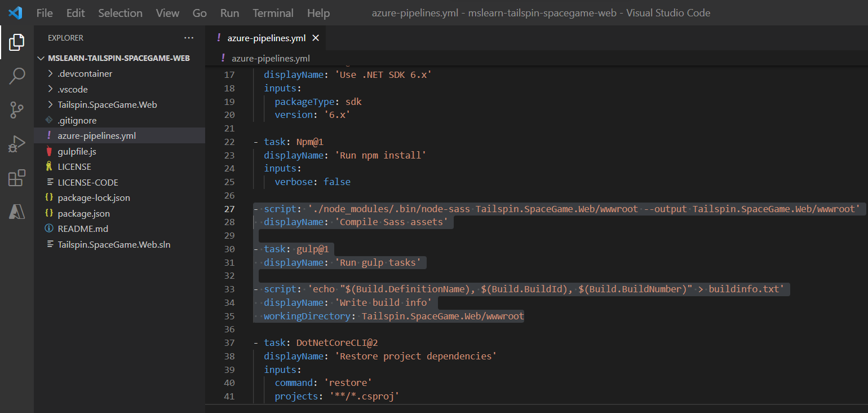The height and width of the screenshot is (413, 868).
Task: Expand the .devcontainer folder
Action: (x=119, y=74)
